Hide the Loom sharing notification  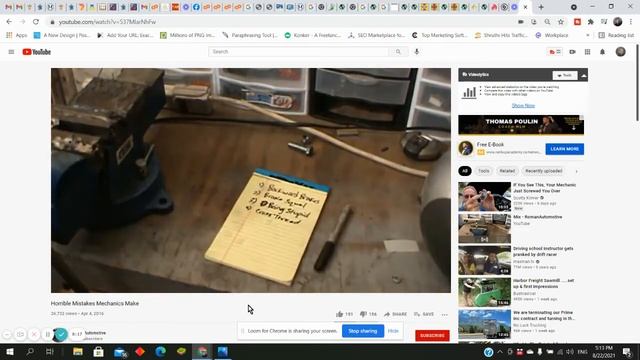(393, 331)
